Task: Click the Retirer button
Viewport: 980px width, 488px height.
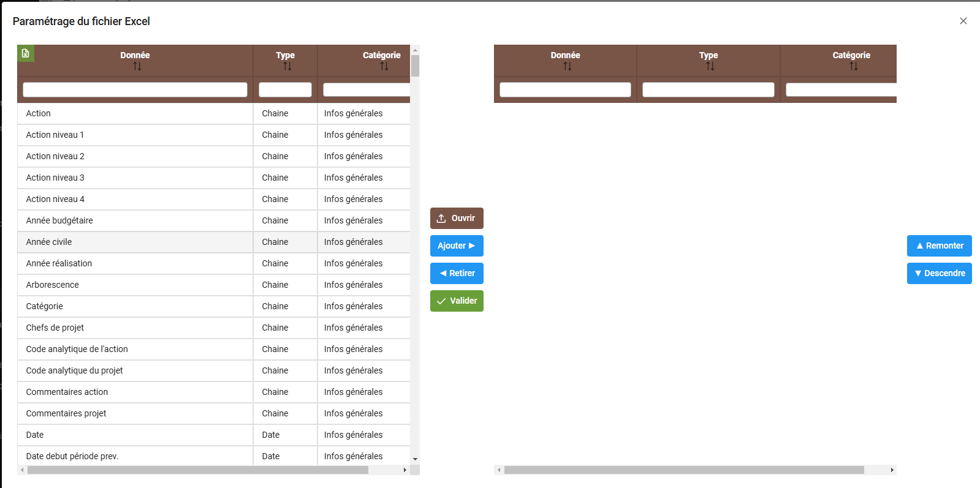Action: (x=457, y=273)
